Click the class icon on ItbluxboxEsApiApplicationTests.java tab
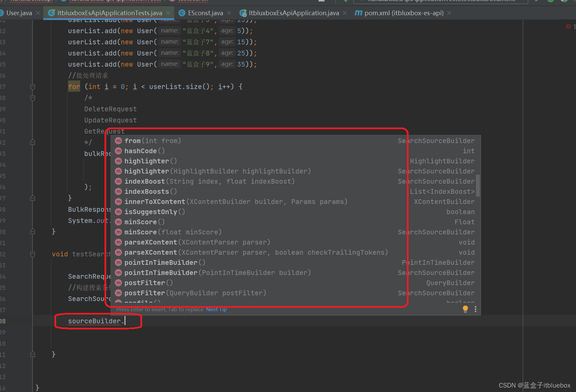The image size is (576, 392). tap(52, 13)
